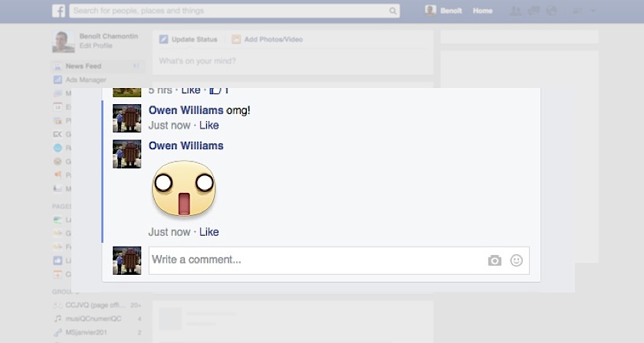This screenshot has width=644, height=343.
Task: Like the omg! comment
Action: [x=209, y=125]
